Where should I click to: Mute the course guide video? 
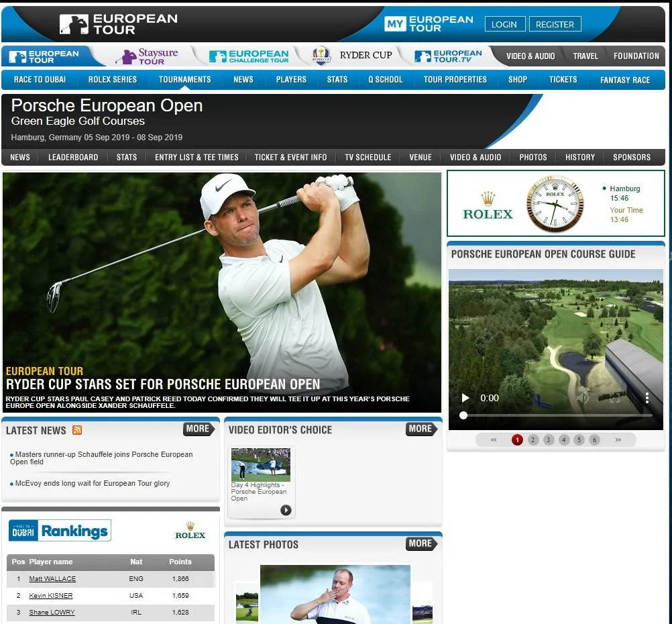point(582,398)
